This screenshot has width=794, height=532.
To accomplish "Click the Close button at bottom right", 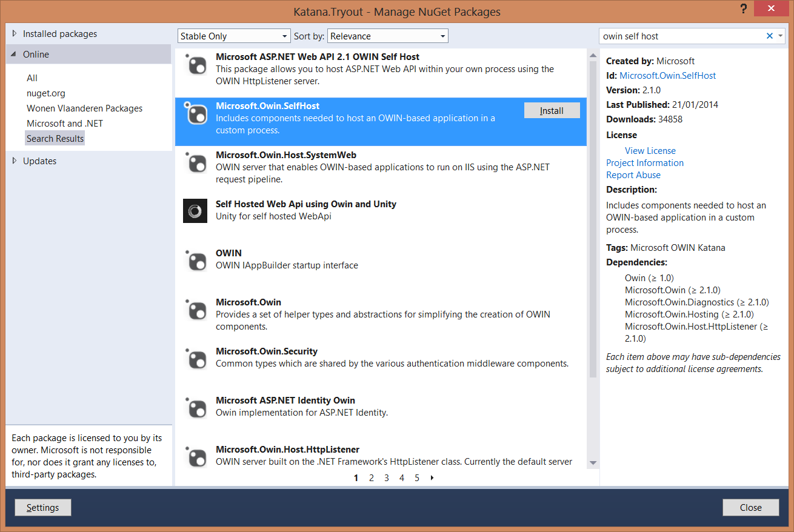I will [751, 507].
